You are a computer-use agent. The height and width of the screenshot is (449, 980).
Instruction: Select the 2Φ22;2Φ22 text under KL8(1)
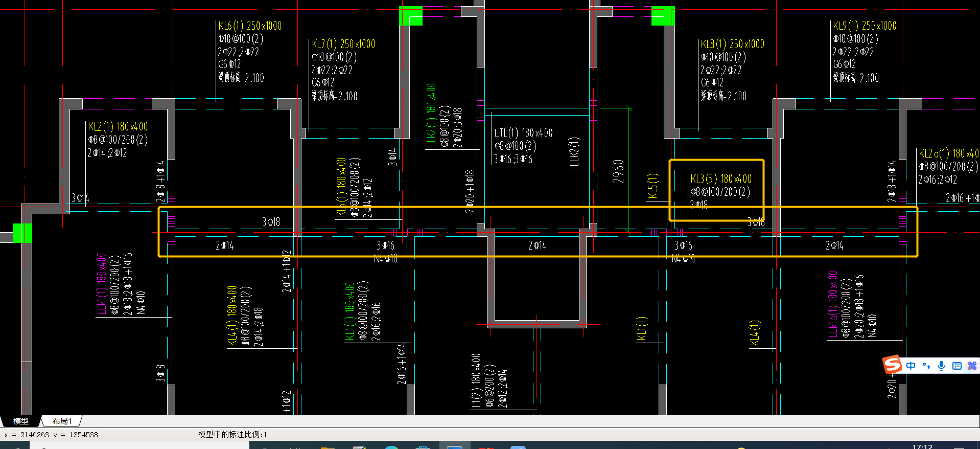coord(721,70)
